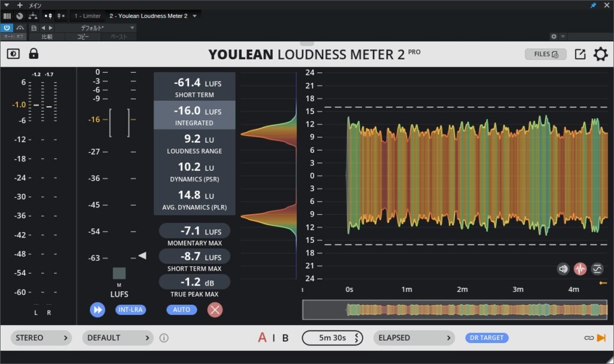Toggle the mini view mode icon
The width and height of the screenshot is (614, 364).
[13, 54]
